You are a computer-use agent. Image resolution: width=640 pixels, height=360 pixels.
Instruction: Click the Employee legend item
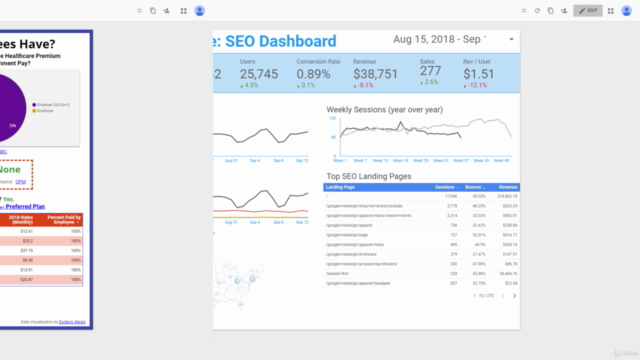point(42,111)
